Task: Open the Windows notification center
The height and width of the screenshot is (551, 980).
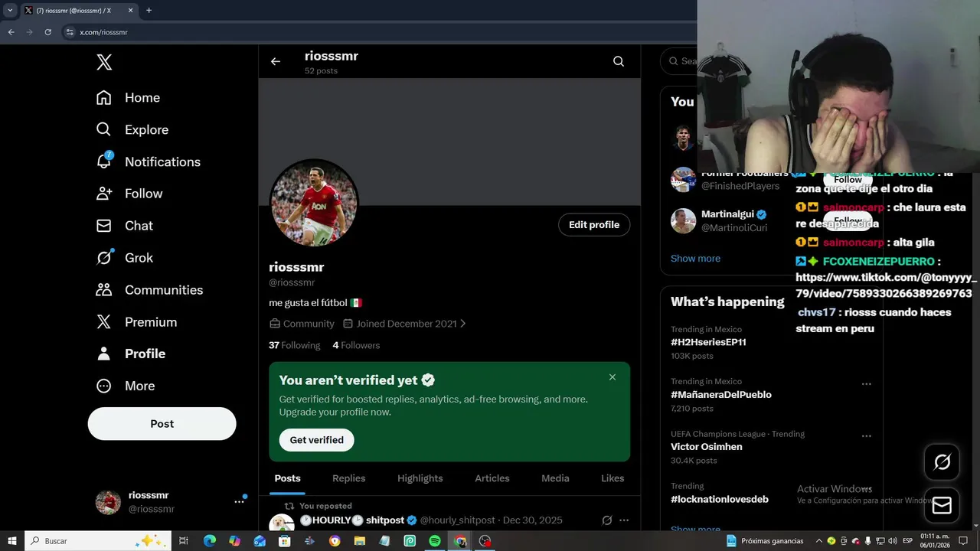Action: (963, 541)
